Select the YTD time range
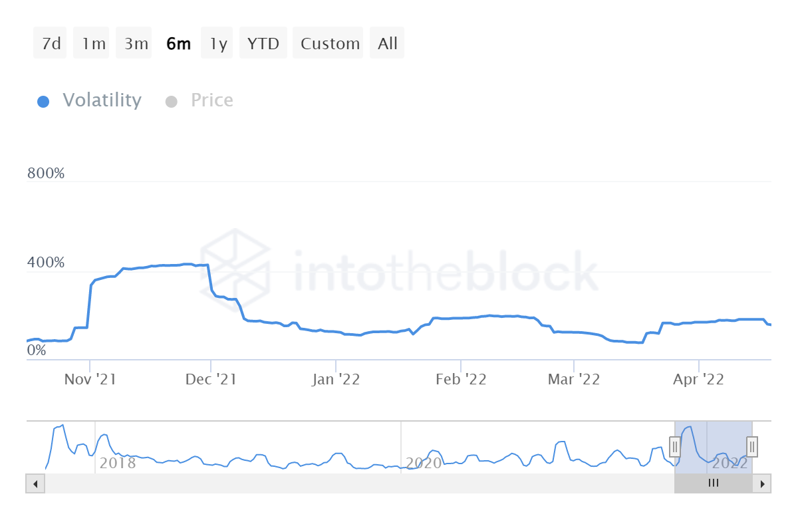This screenshot has height=532, width=798. click(x=263, y=43)
